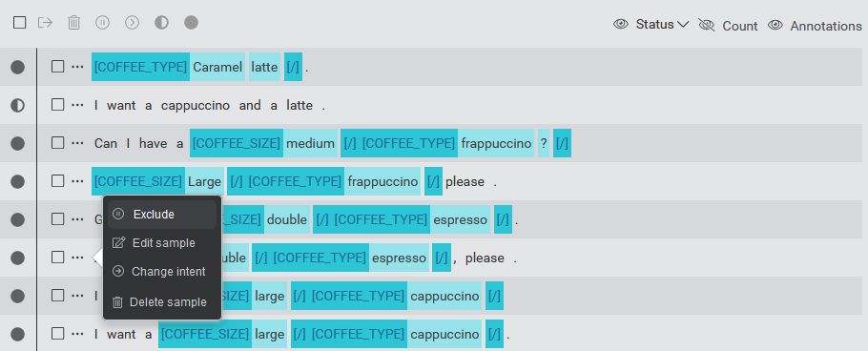Click the word 'medium' in the third sample
868x351 pixels.
[310, 144]
